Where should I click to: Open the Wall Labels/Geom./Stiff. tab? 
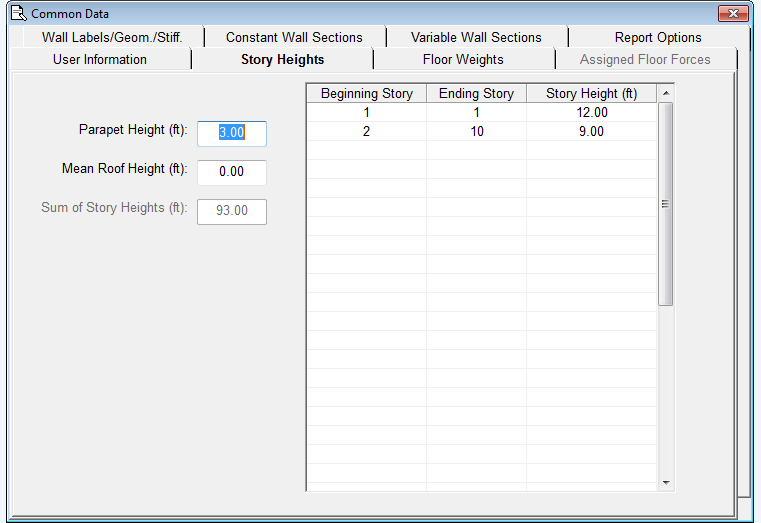[x=111, y=37]
